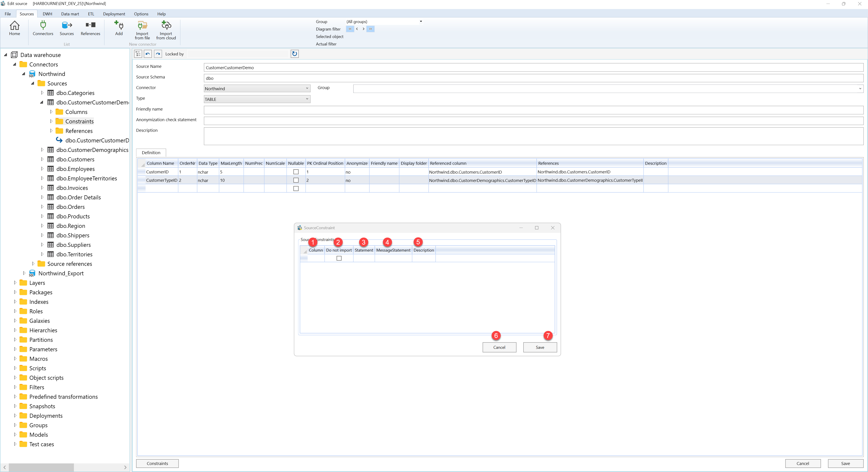Click the tree horizontal scrollbar thumb
This screenshot has width=868, height=472.
point(41,467)
